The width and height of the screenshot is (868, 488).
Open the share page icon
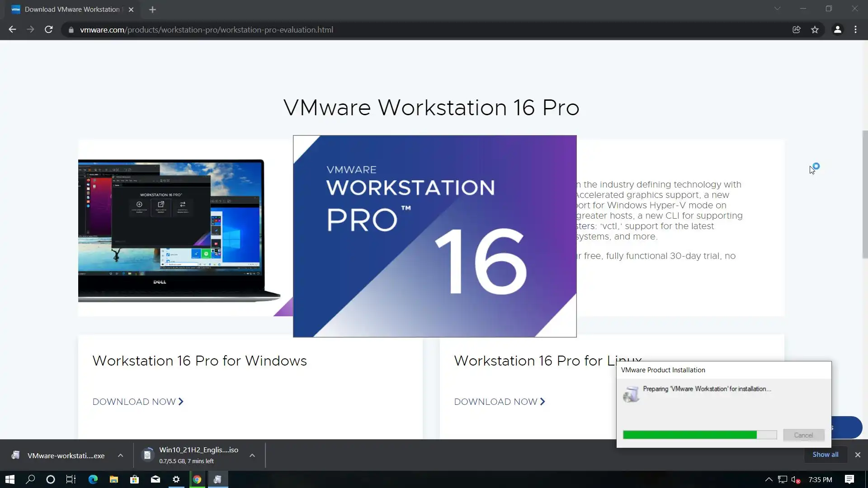click(797, 29)
